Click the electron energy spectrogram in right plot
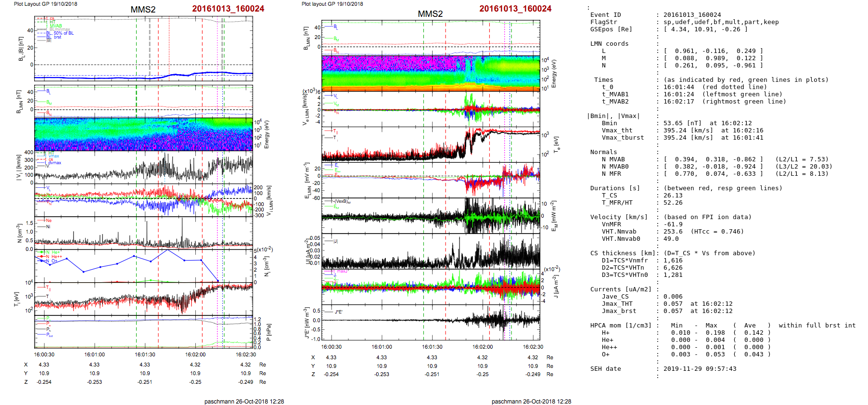The height and width of the screenshot is (405, 868). (x=430, y=73)
